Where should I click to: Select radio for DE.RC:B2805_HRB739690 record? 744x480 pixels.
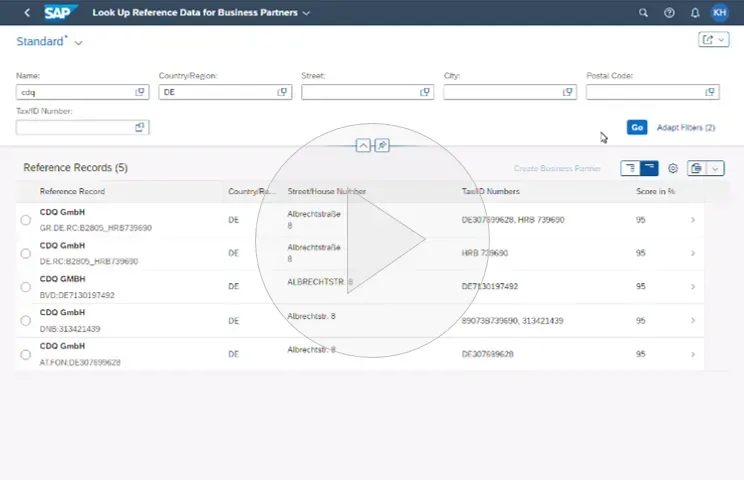click(26, 253)
